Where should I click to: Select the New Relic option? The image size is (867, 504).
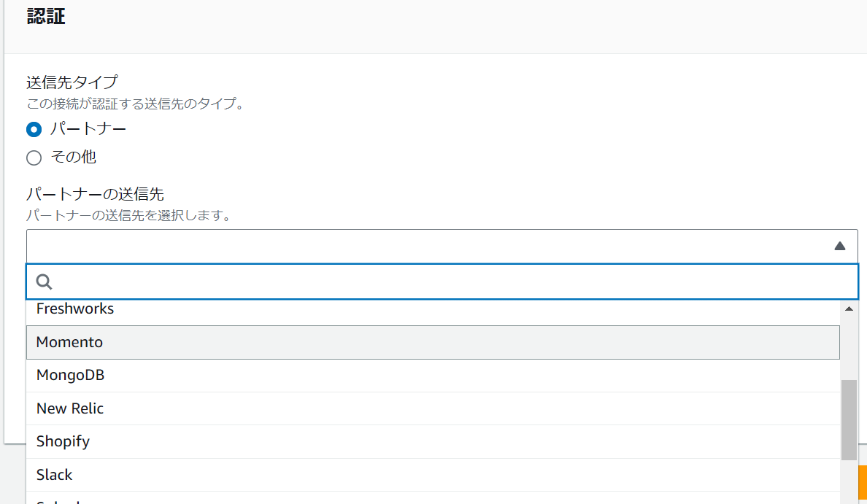click(x=70, y=408)
